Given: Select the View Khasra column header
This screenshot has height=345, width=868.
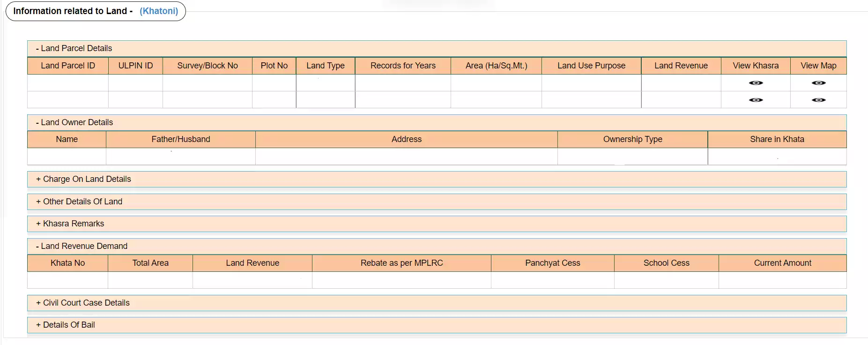Looking at the screenshot, I should tap(756, 66).
